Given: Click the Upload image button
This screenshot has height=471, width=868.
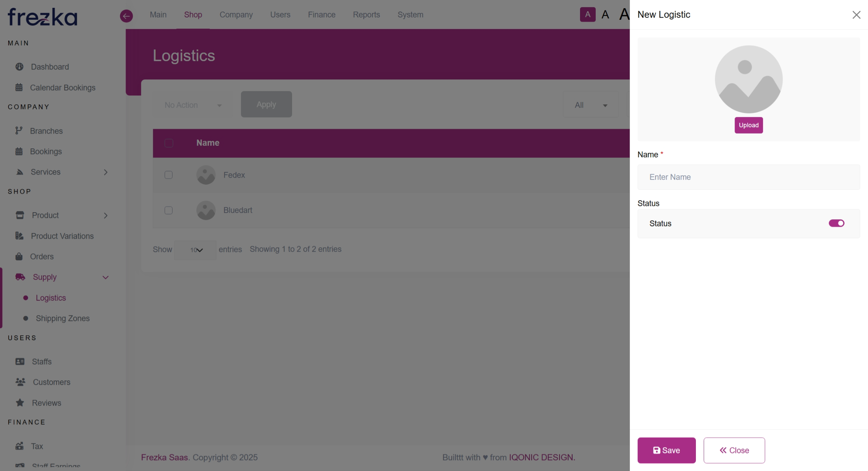Looking at the screenshot, I should 748,125.
